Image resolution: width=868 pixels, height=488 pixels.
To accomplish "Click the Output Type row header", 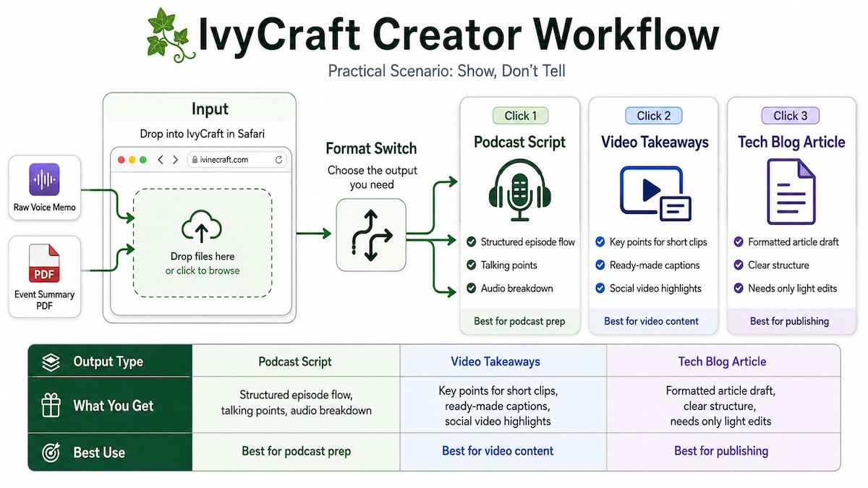I will coord(110,361).
